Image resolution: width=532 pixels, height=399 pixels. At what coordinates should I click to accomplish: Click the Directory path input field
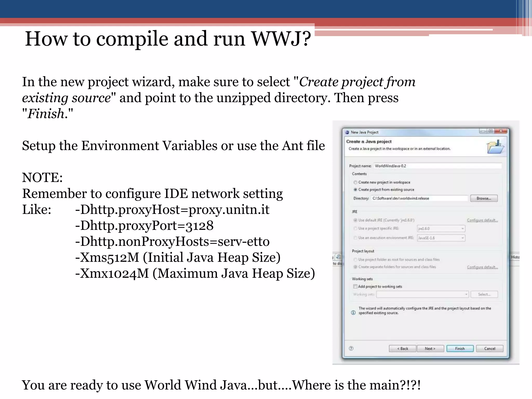tap(420, 198)
